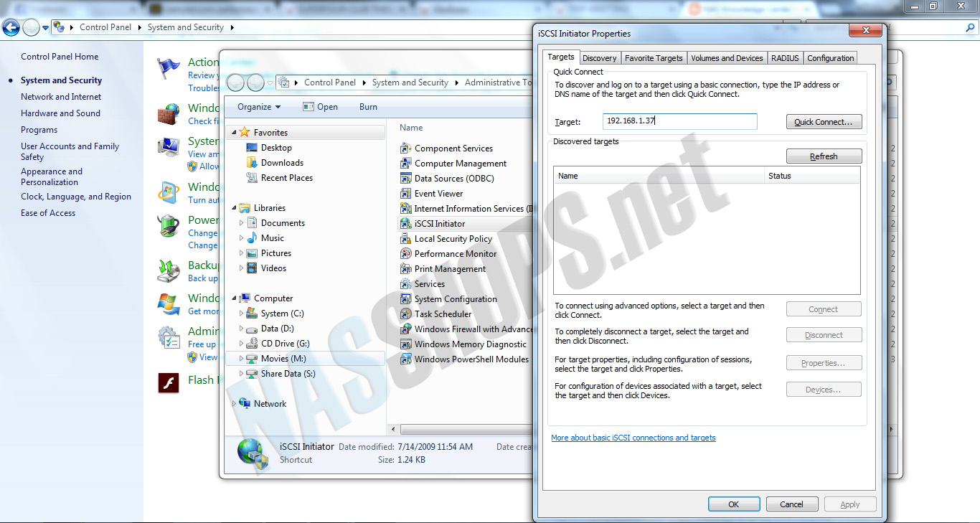The image size is (980, 523).
Task: Open the Task Scheduler icon
Action: click(x=407, y=314)
